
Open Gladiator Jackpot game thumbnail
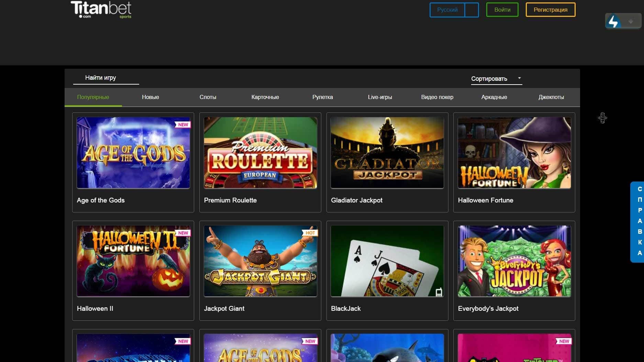[x=387, y=153]
